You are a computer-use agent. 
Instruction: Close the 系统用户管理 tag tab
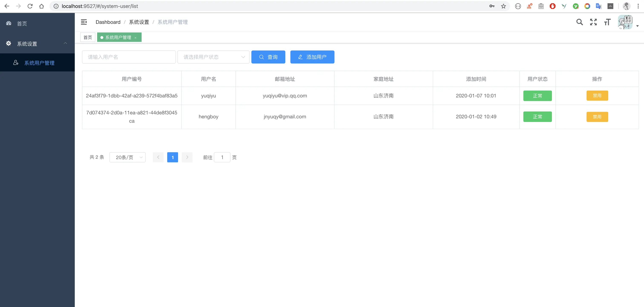click(135, 38)
